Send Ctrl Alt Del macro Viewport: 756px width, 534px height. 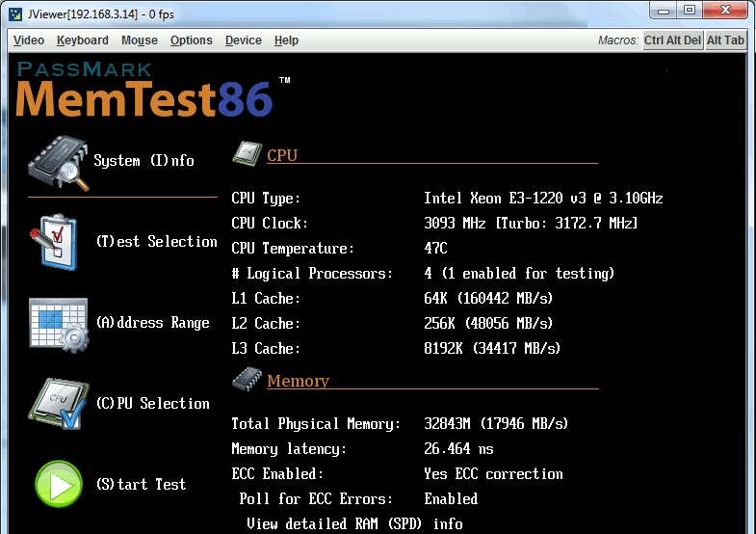(x=672, y=40)
